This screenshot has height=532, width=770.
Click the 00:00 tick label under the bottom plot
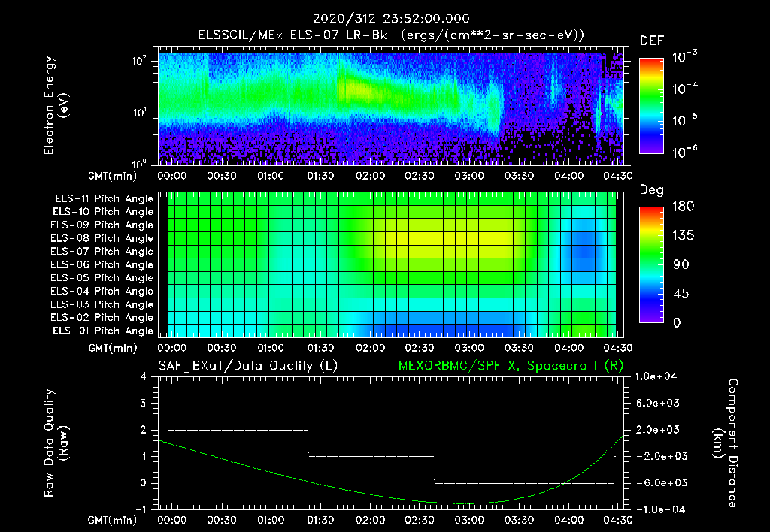(x=172, y=520)
